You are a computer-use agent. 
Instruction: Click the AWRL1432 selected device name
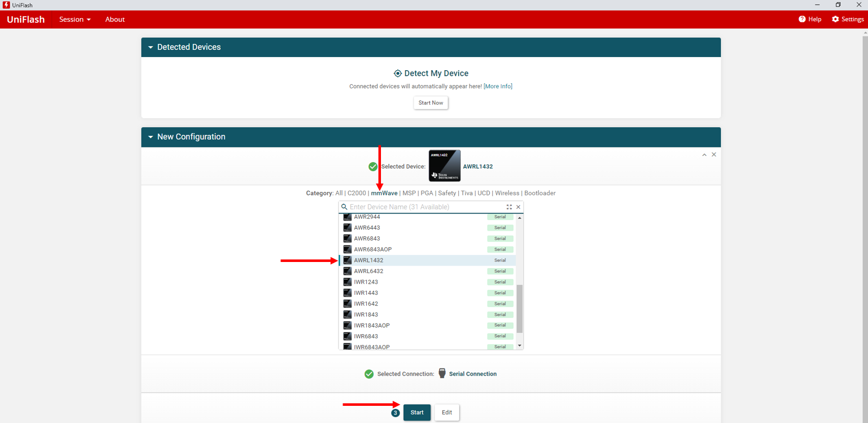point(477,167)
